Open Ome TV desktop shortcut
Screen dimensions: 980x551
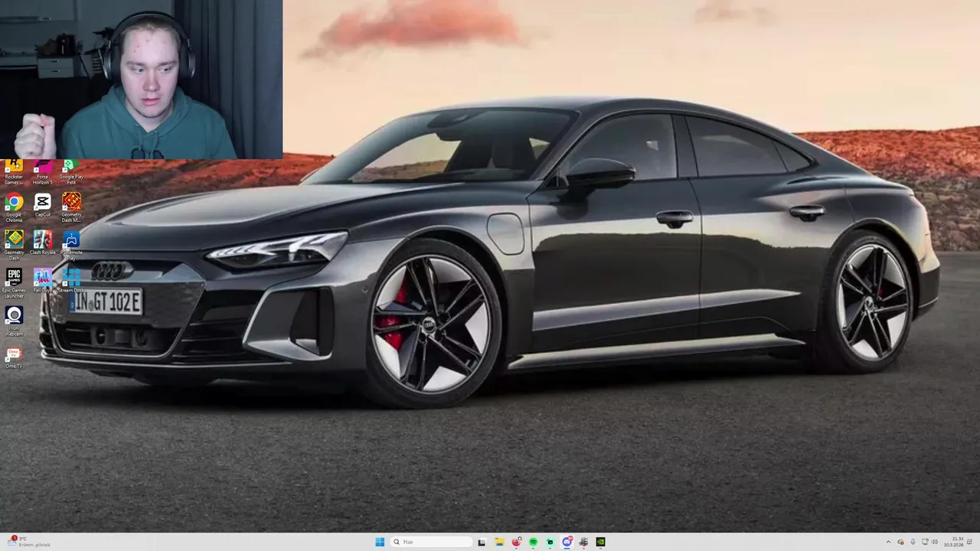coord(14,357)
